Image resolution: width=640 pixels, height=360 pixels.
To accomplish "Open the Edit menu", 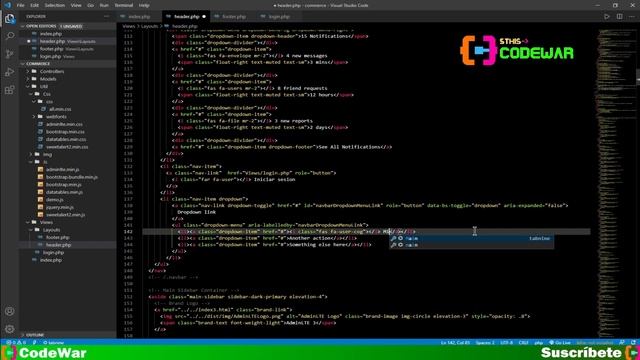I will (x=34, y=5).
